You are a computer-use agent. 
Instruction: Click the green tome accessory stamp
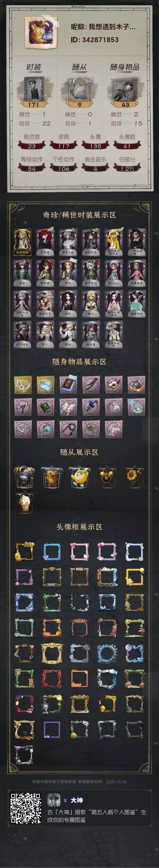tap(45, 407)
